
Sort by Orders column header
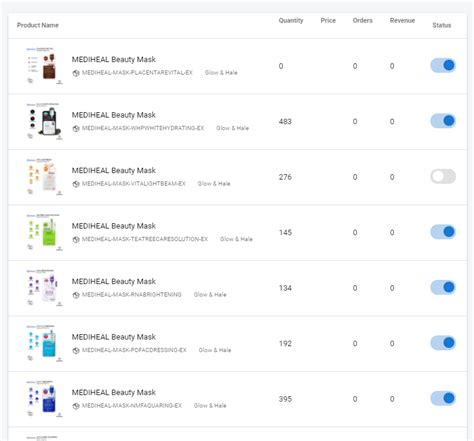point(362,20)
